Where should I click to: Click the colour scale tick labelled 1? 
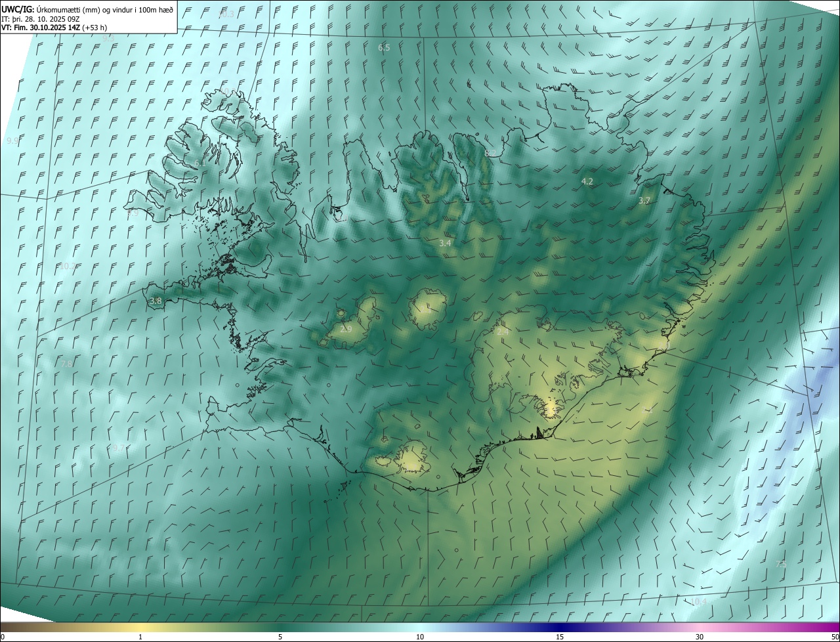140,637
